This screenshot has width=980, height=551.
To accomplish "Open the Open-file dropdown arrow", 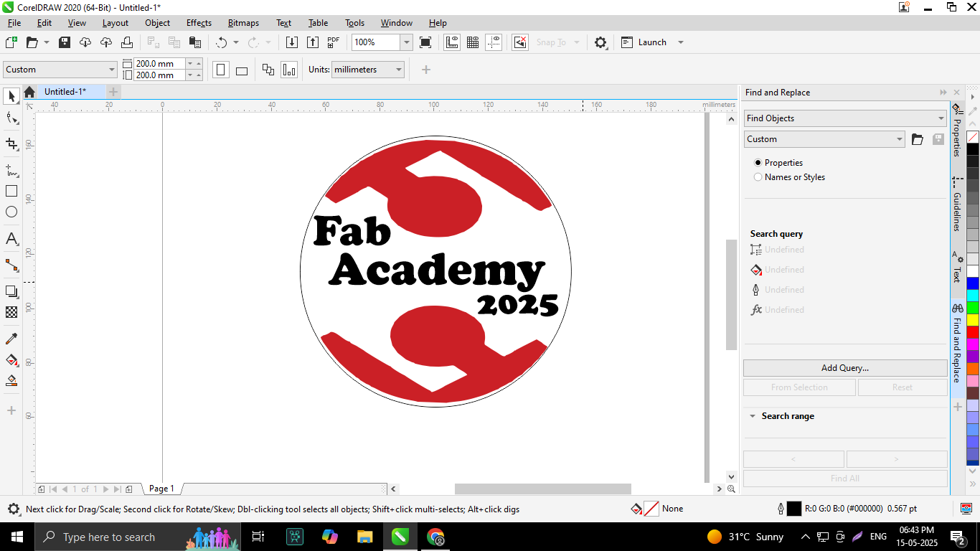I will [47, 42].
